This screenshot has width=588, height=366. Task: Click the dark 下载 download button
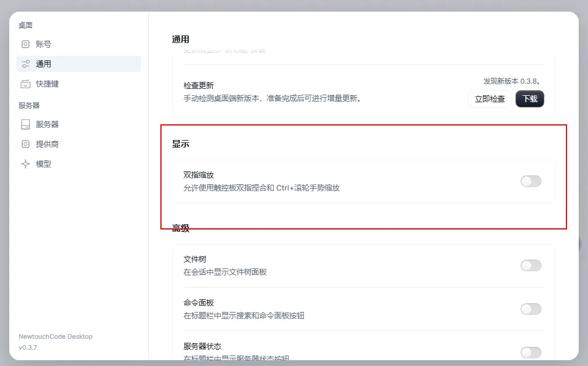pos(530,99)
